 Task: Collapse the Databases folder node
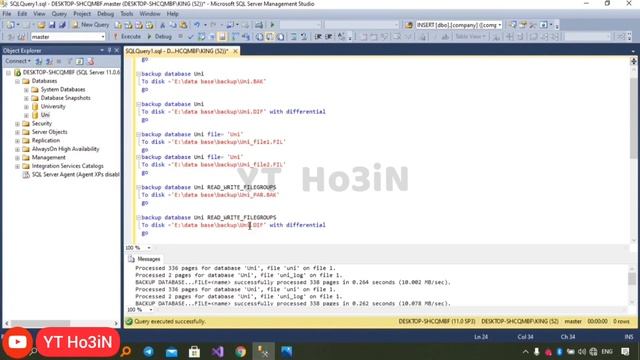[x=18, y=81]
